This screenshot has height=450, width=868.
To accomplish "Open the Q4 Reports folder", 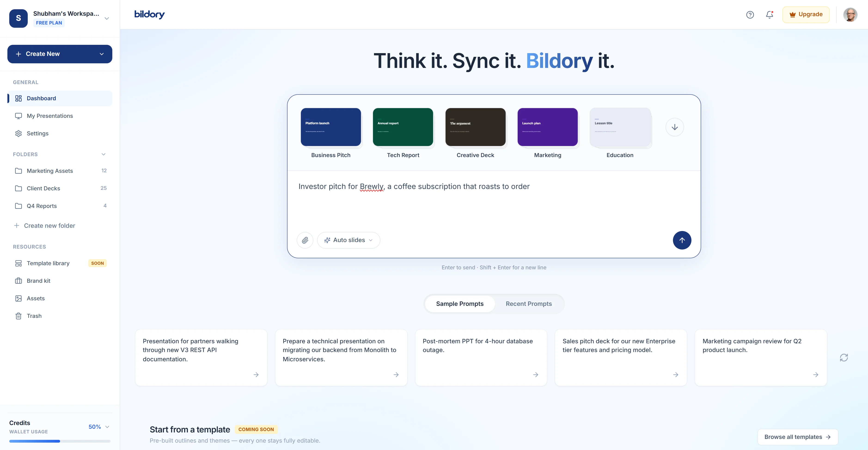I will 60,206.
